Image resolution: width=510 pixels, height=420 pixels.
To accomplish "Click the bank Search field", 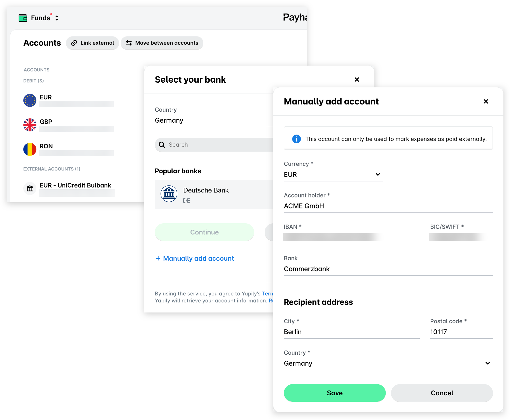I will [x=214, y=145].
